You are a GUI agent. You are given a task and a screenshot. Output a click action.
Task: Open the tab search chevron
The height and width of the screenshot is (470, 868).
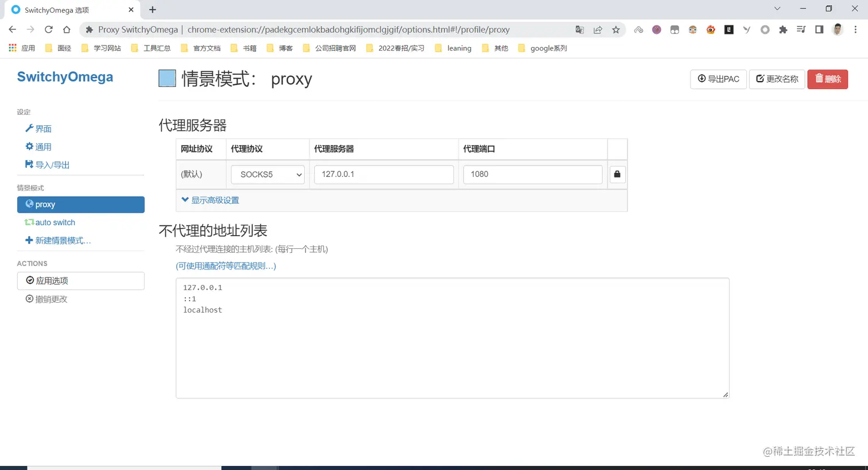click(777, 9)
